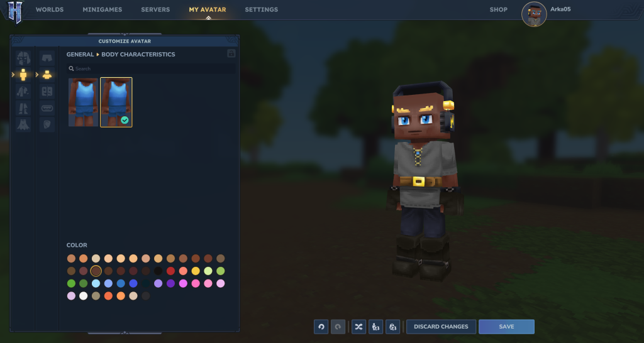The width and height of the screenshot is (644, 343).
Task: Pick the very dark teal swatch
Action: click(146, 283)
